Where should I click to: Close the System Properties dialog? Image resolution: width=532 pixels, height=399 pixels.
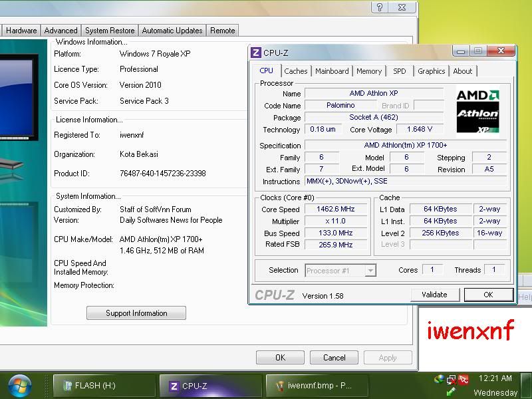pyautogui.click(x=402, y=7)
